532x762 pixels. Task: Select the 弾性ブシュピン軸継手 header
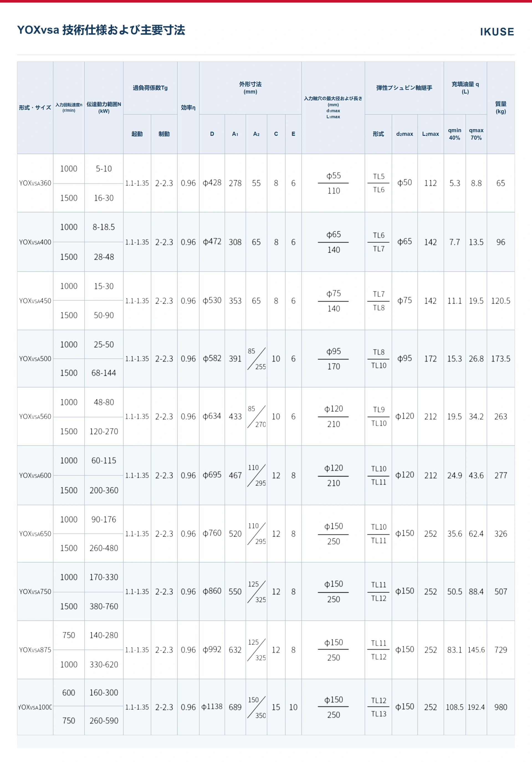click(404, 88)
